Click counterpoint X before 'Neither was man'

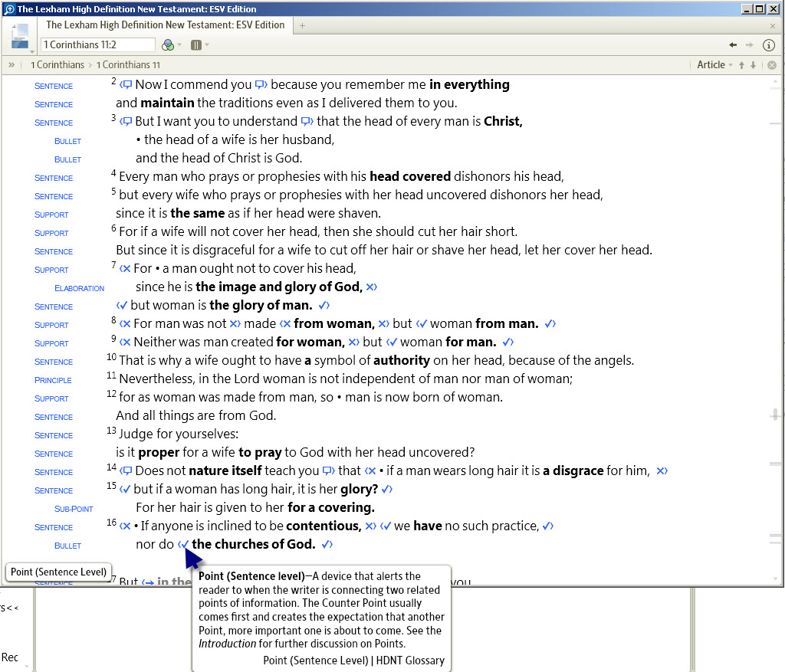coord(125,343)
